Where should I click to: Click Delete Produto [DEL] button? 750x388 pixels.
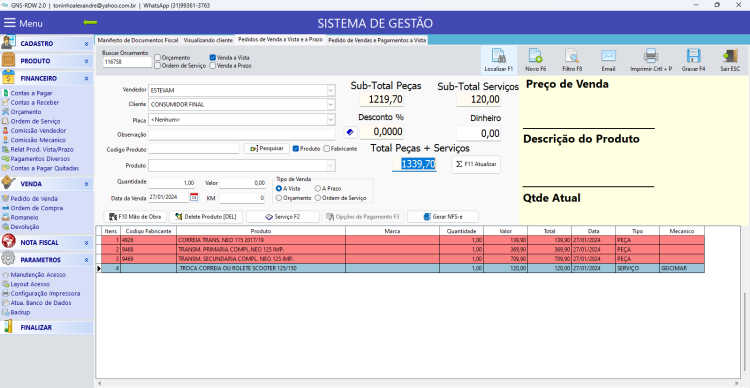[206, 217]
